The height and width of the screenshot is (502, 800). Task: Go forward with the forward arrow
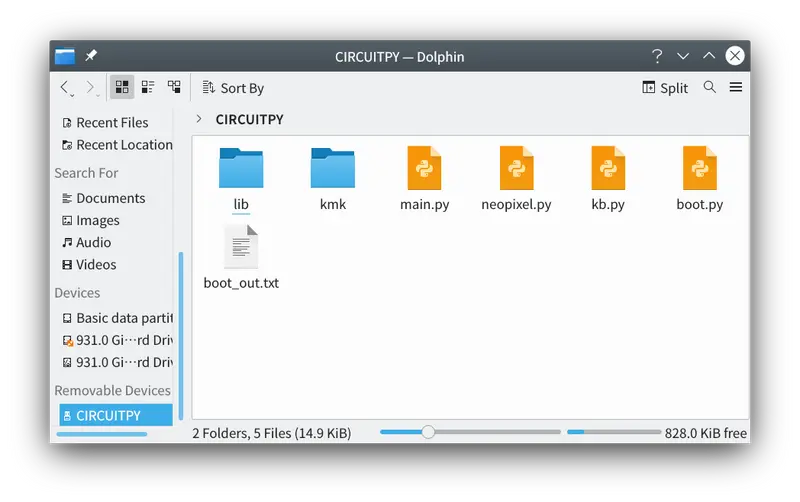pyautogui.click(x=90, y=87)
